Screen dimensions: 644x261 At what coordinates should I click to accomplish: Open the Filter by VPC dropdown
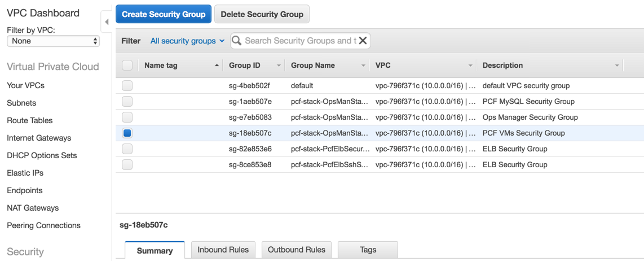pyautogui.click(x=53, y=41)
